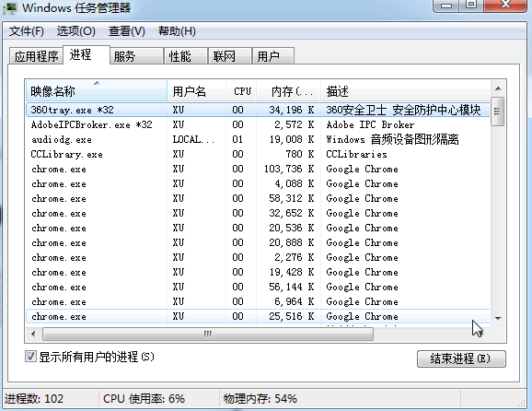Viewport: 532px width, 411px height.
Task: Select chrome.exe row using 32,652 K
Action: click(x=258, y=213)
